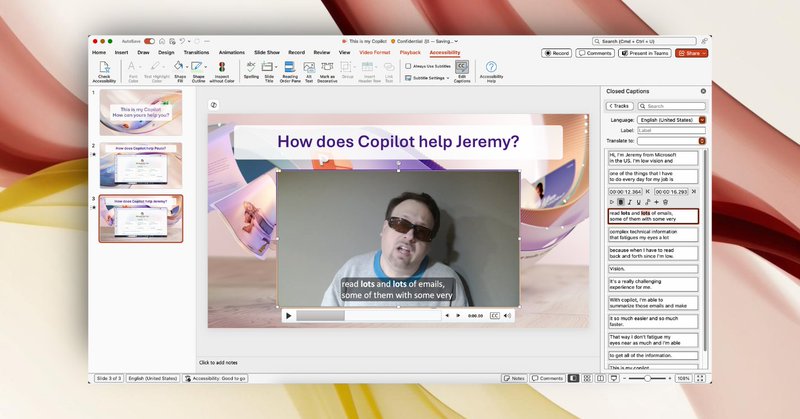Click the zoom in plus button
The image size is (800, 419).
tap(669, 378)
